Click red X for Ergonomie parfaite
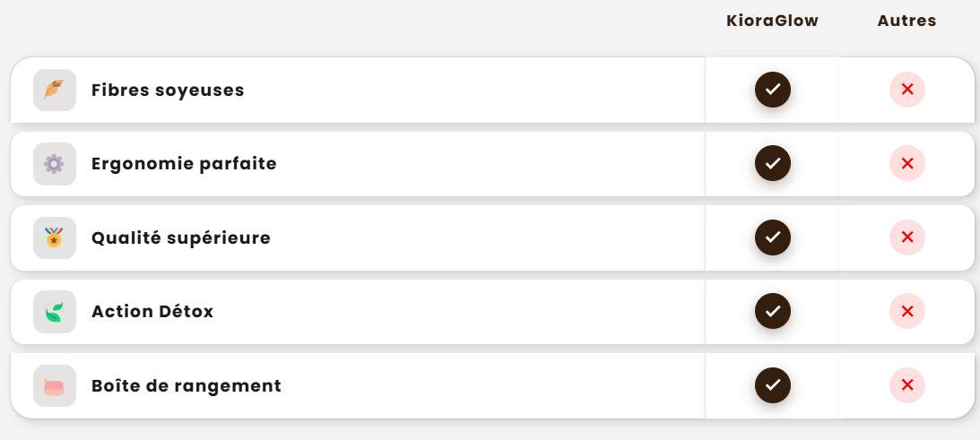 [906, 164]
